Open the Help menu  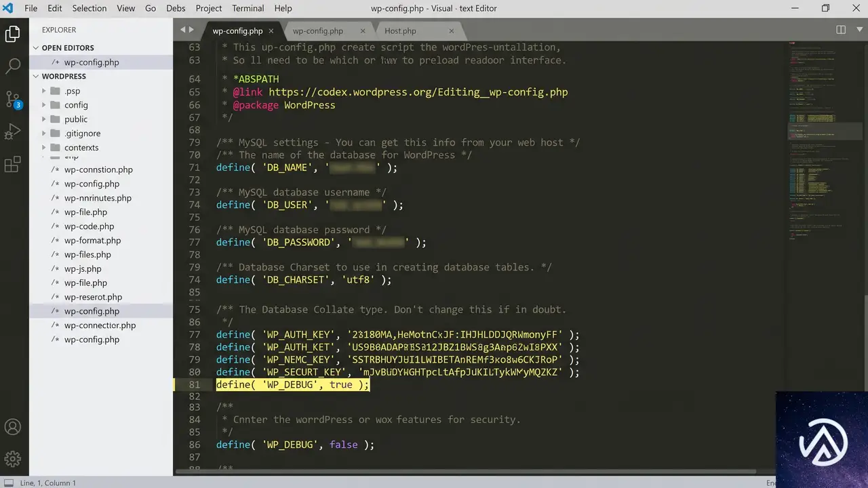click(x=283, y=8)
